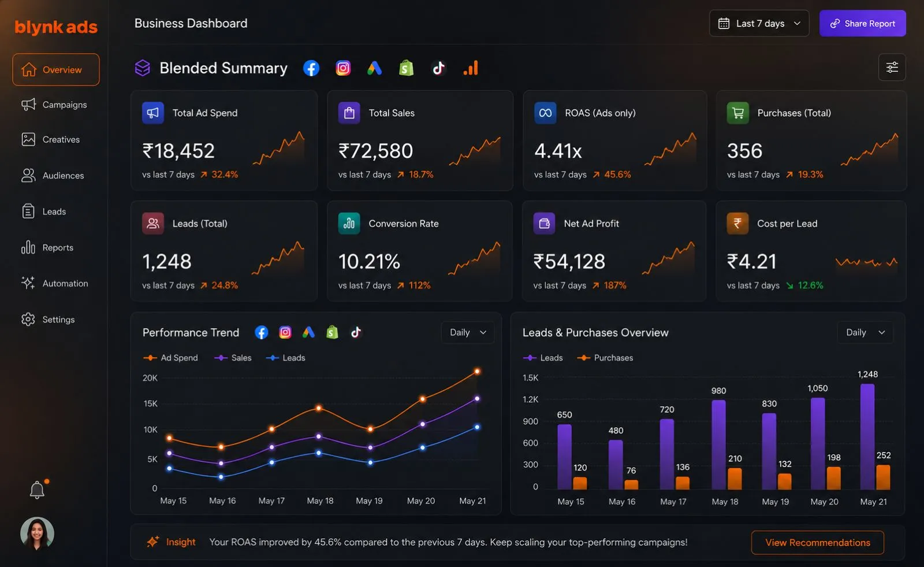The image size is (924, 567).
Task: Toggle Instagram filter in Performance Trend
Action: tap(285, 332)
